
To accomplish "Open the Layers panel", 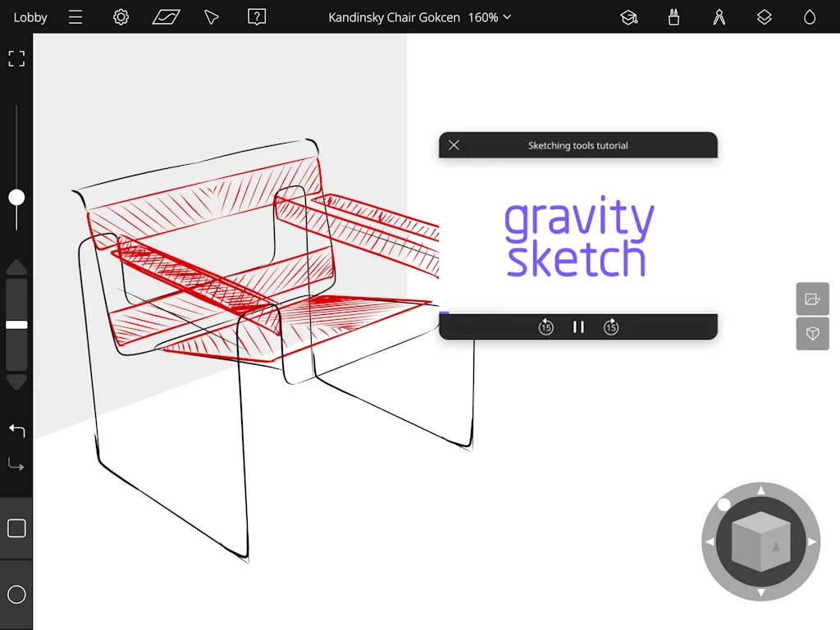I will pyautogui.click(x=764, y=16).
